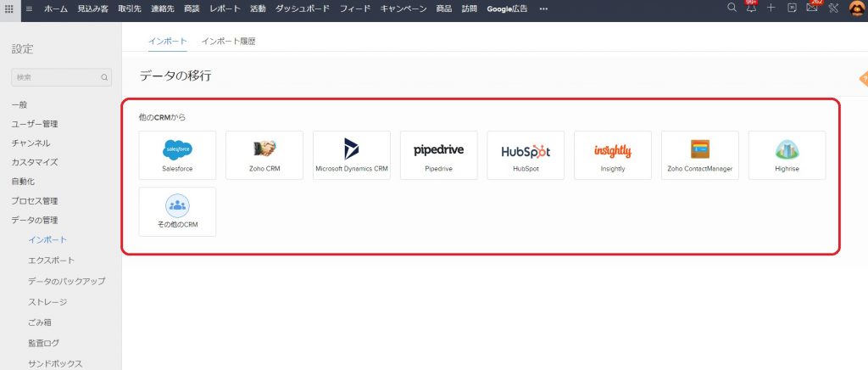The height and width of the screenshot is (370, 868).
Task: Select Highrise migration card
Action: pos(787,155)
